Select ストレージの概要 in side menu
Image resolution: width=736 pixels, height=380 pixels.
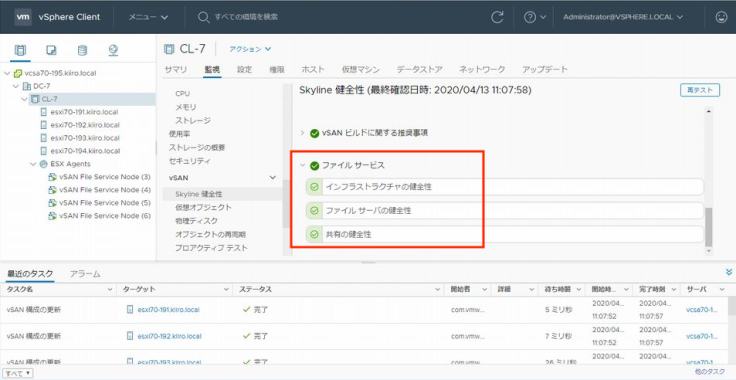197,147
